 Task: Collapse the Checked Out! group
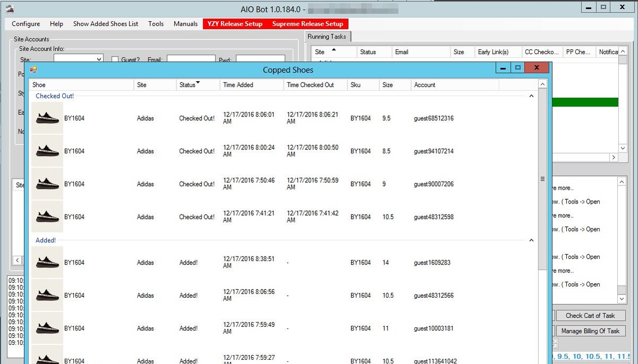(531, 96)
